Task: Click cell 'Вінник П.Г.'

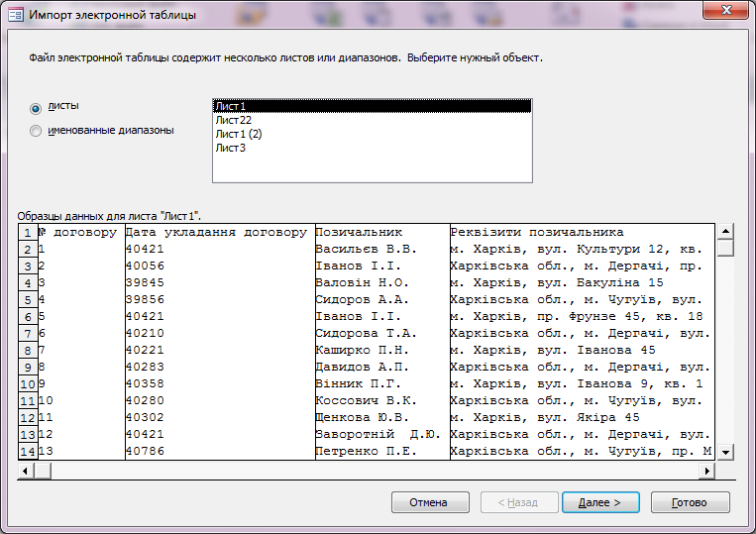Action: 382,384
